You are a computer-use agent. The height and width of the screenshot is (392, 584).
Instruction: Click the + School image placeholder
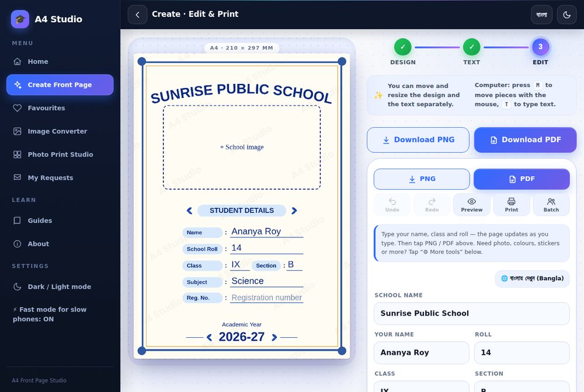coord(242,147)
